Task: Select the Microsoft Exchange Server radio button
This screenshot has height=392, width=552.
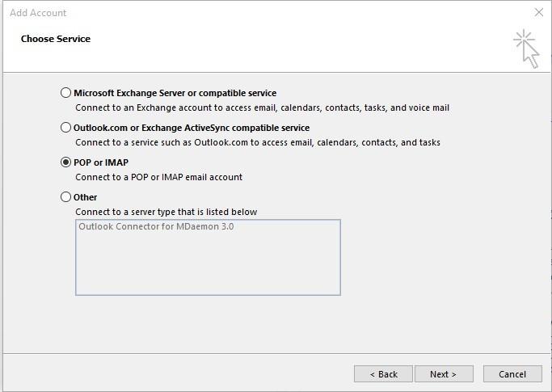Action: [65, 93]
